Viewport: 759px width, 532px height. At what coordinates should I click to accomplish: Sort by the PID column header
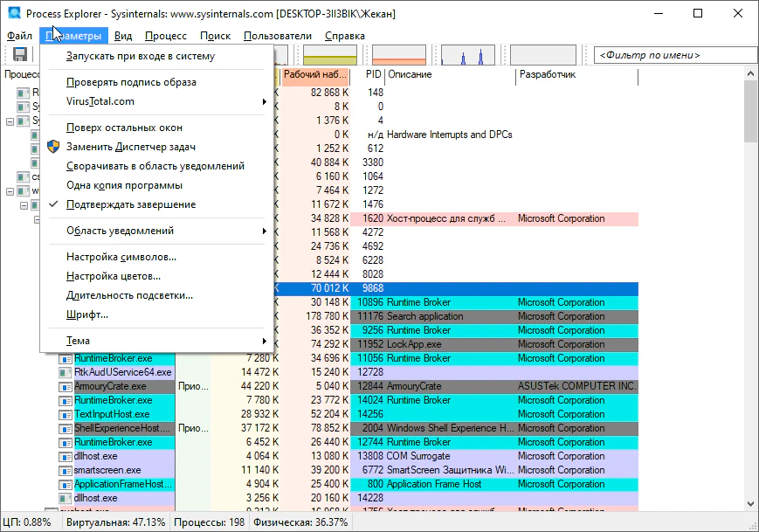[373, 75]
